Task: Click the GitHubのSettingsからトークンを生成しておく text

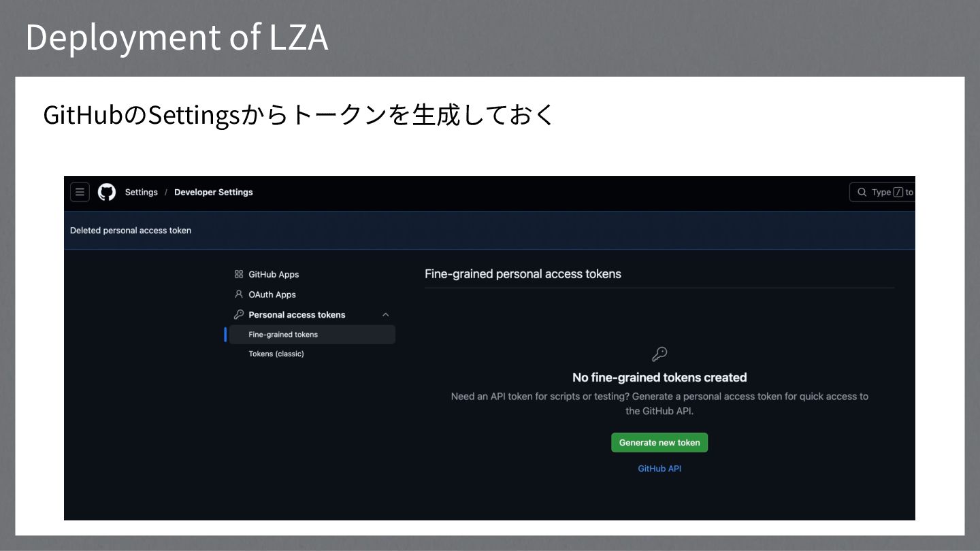Action: click(x=299, y=115)
